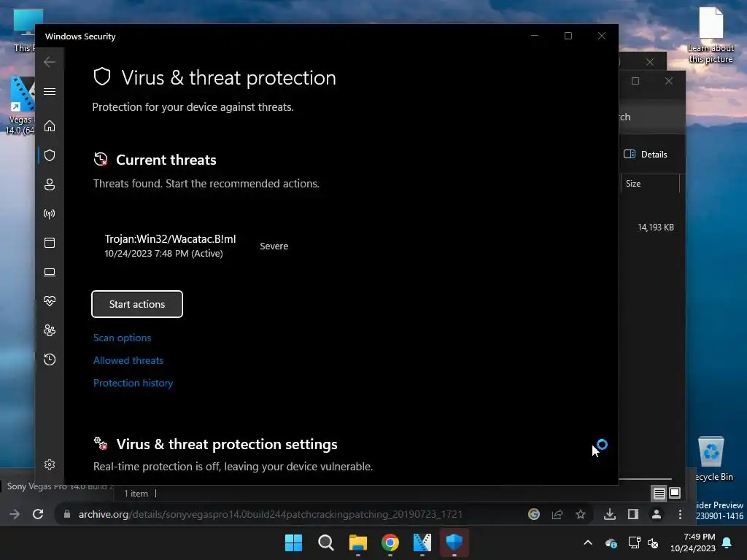Open Chrome's three-dot menu
747x560 pixels.
coord(681,514)
